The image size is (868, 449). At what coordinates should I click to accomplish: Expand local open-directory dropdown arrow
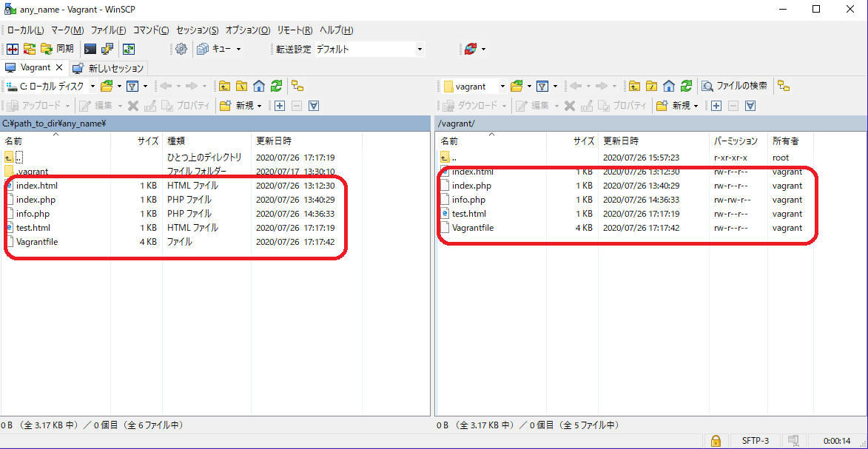[118, 86]
